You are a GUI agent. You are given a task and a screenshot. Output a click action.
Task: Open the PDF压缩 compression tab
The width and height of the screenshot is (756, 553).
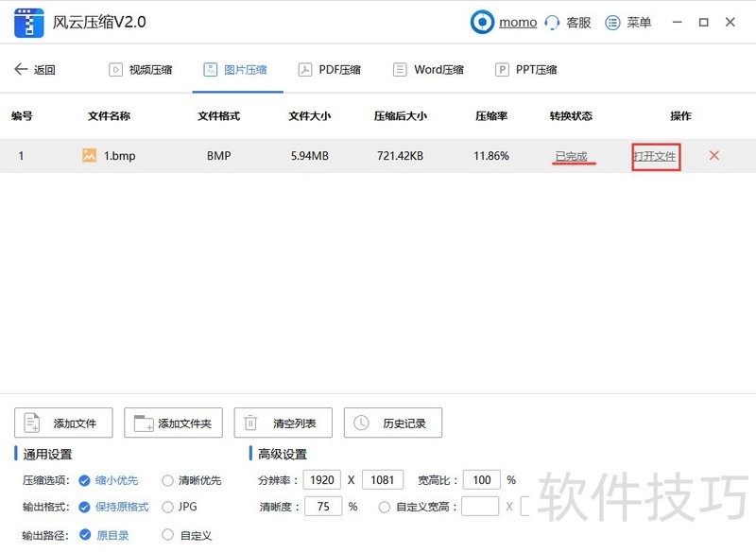click(330, 68)
